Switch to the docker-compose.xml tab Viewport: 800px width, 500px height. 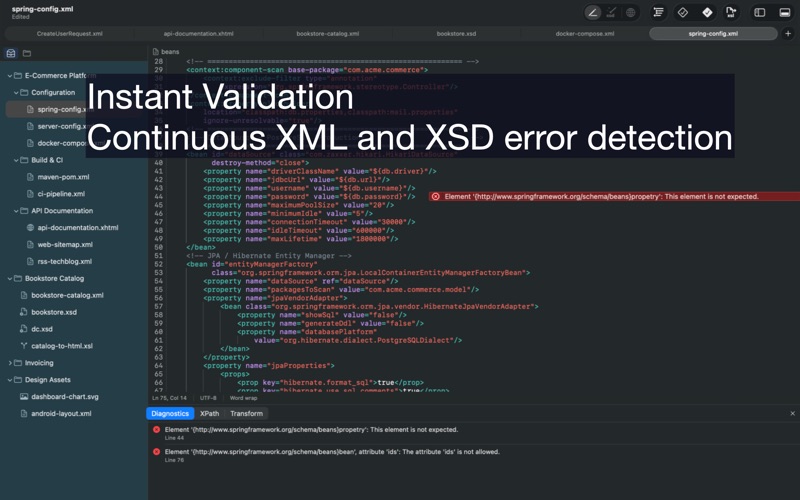[x=585, y=34]
